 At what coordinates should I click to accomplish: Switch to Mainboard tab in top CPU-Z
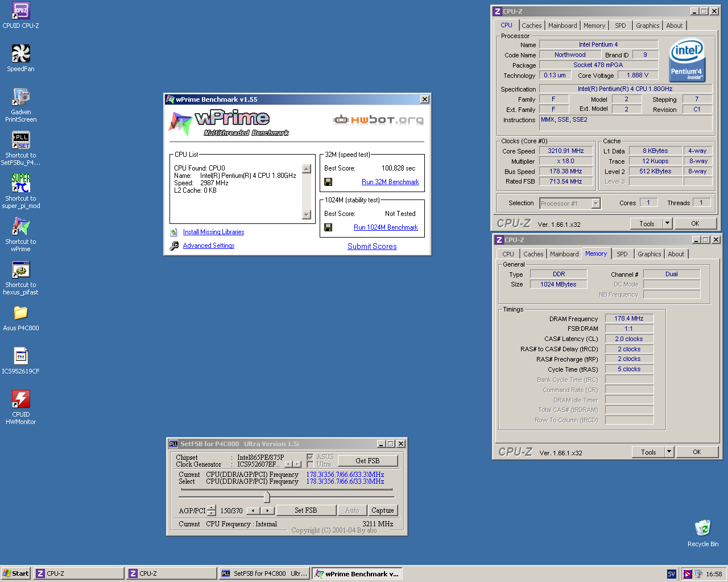[x=562, y=26]
